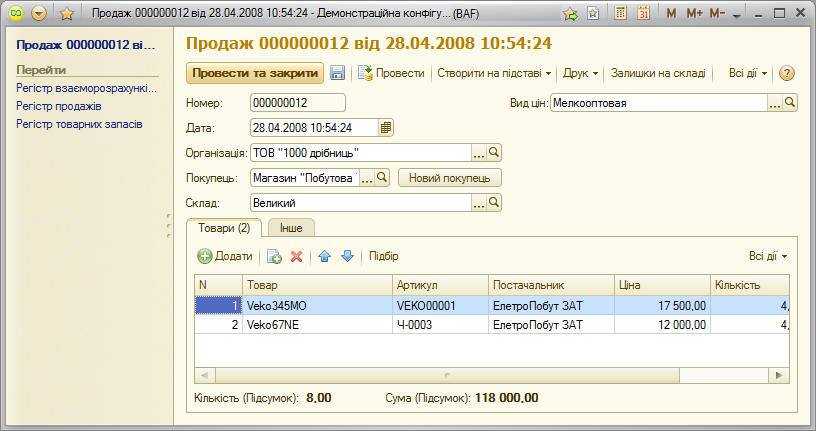Click the save diskette icon
The width and height of the screenshot is (816, 431).
point(337,73)
